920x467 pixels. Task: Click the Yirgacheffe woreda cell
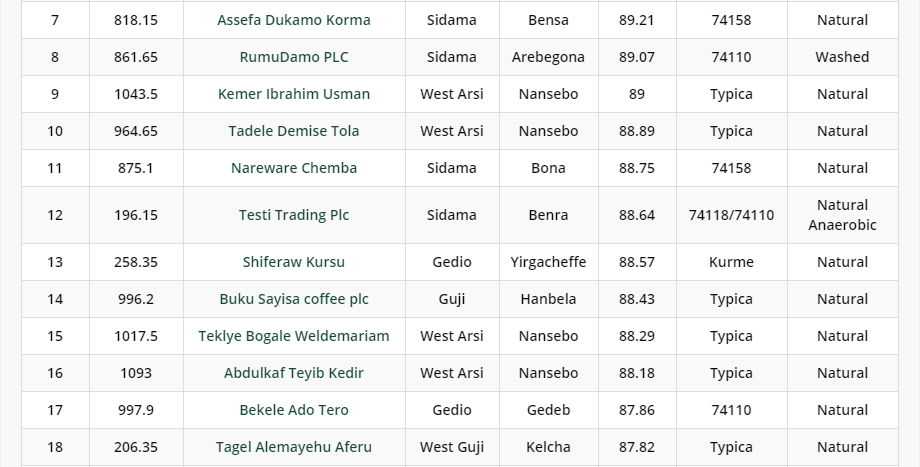pyautogui.click(x=548, y=262)
